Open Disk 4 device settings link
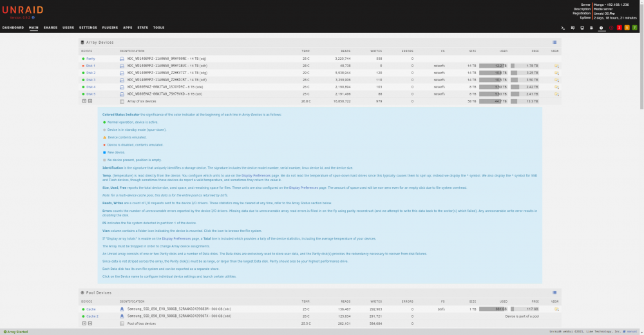Screen dimensions: 644x335 coord(90,87)
